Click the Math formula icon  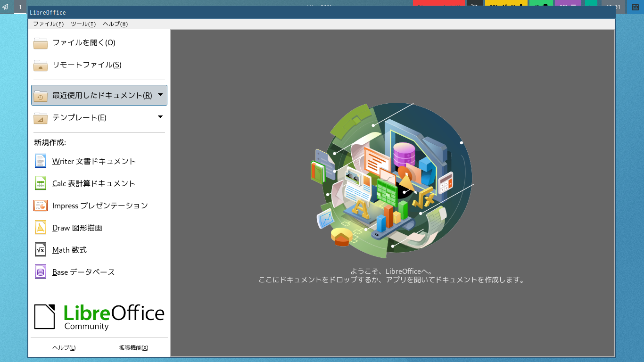(41, 250)
